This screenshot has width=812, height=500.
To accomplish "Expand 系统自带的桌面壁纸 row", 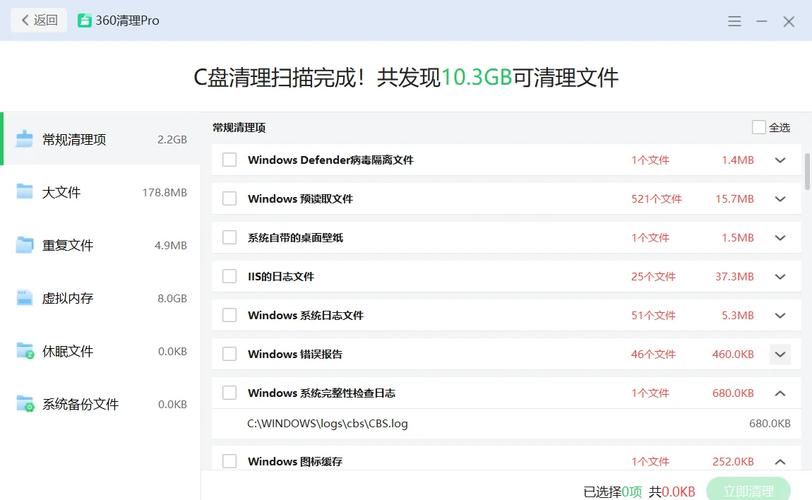I will coord(780,238).
